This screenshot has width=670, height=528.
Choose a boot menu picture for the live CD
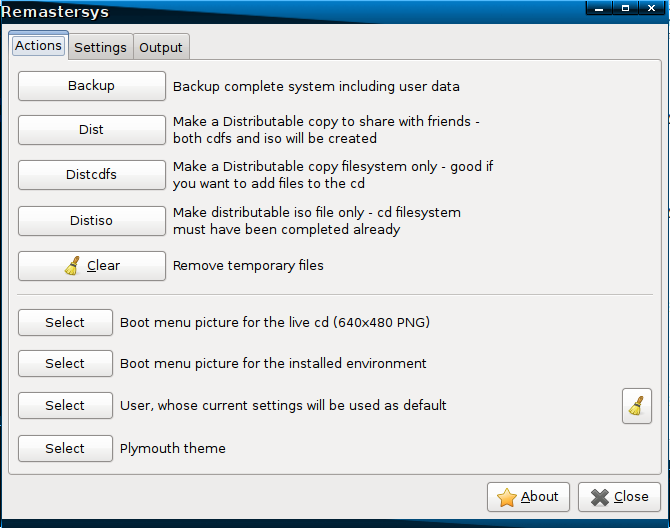65,322
